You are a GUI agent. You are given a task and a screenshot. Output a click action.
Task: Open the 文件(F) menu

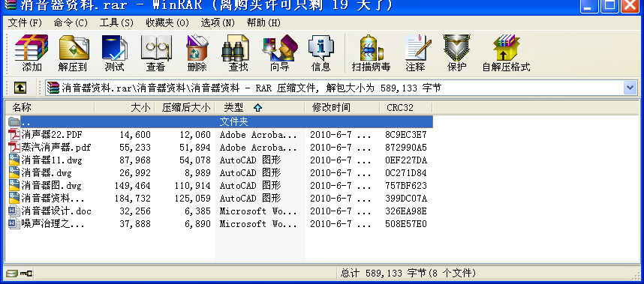pos(25,22)
